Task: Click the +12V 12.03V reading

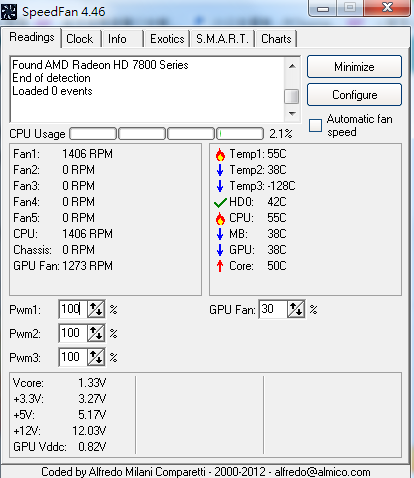Action: click(x=59, y=431)
